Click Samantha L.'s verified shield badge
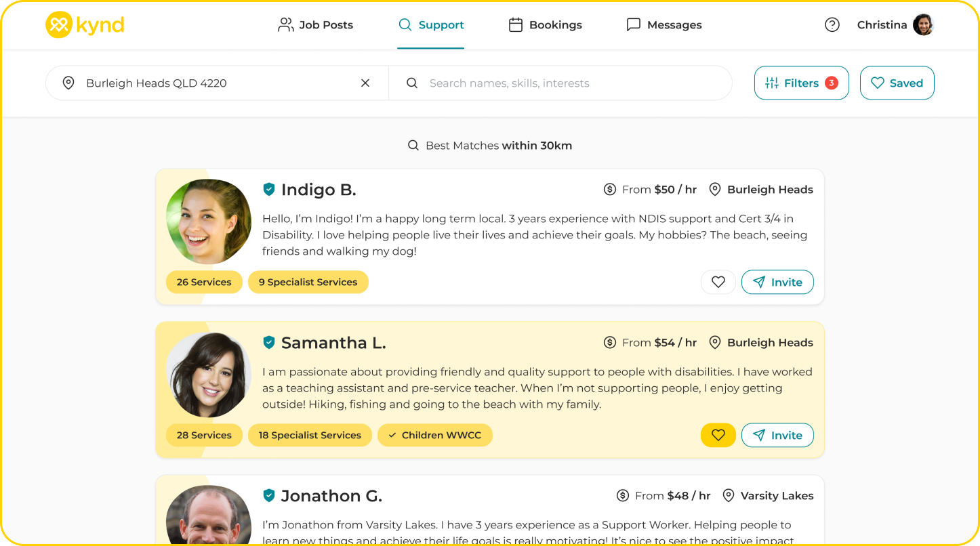The width and height of the screenshot is (980, 546). click(x=269, y=343)
